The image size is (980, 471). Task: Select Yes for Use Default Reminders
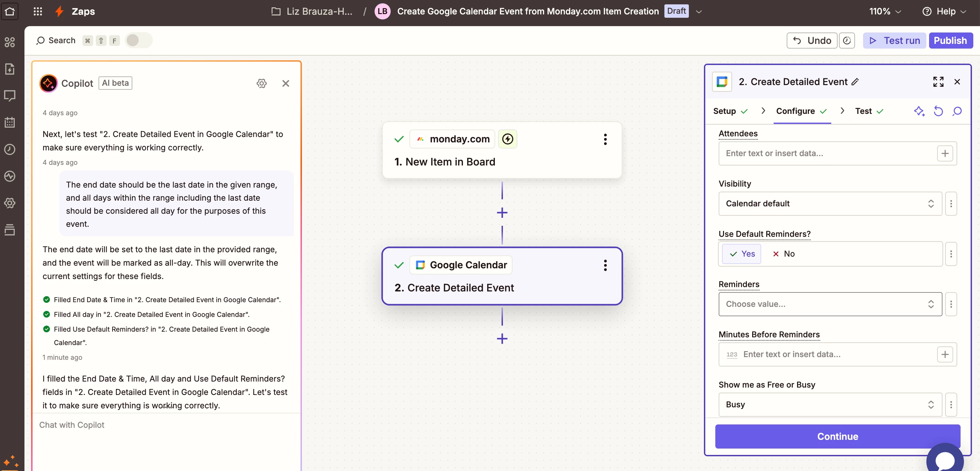(x=742, y=254)
